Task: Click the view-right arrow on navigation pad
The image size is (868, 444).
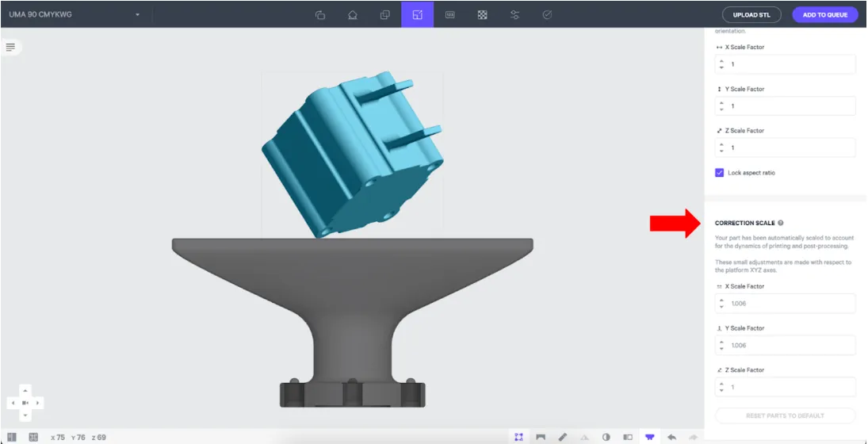Action: click(x=37, y=403)
